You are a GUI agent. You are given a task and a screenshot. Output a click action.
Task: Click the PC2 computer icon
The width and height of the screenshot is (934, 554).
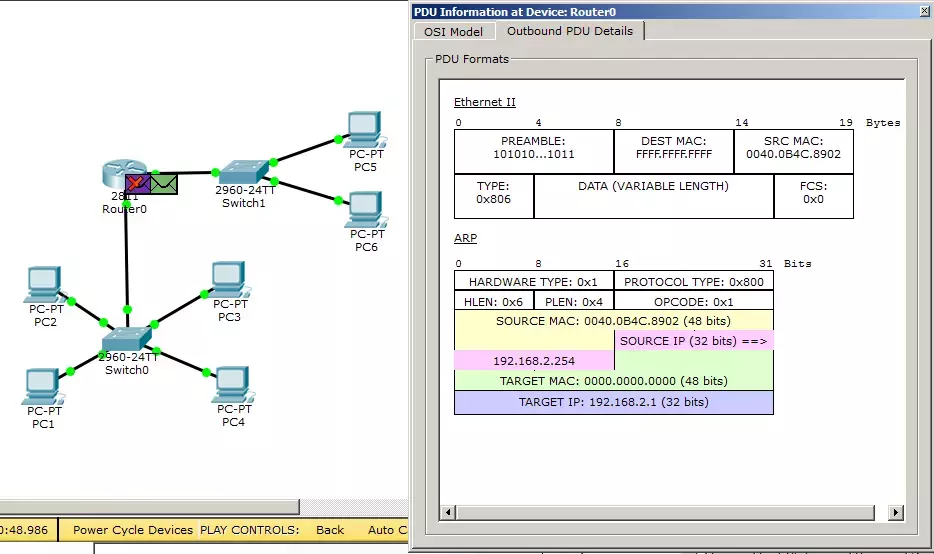[x=43, y=285]
